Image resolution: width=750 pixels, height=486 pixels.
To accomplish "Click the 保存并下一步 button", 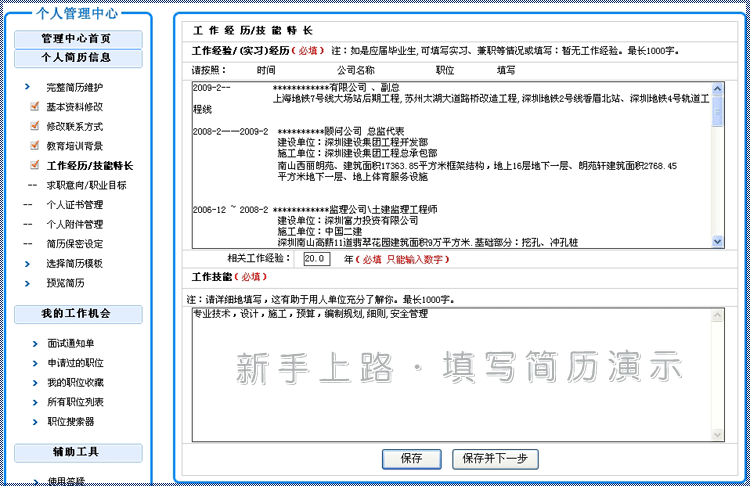I will tap(495, 459).
